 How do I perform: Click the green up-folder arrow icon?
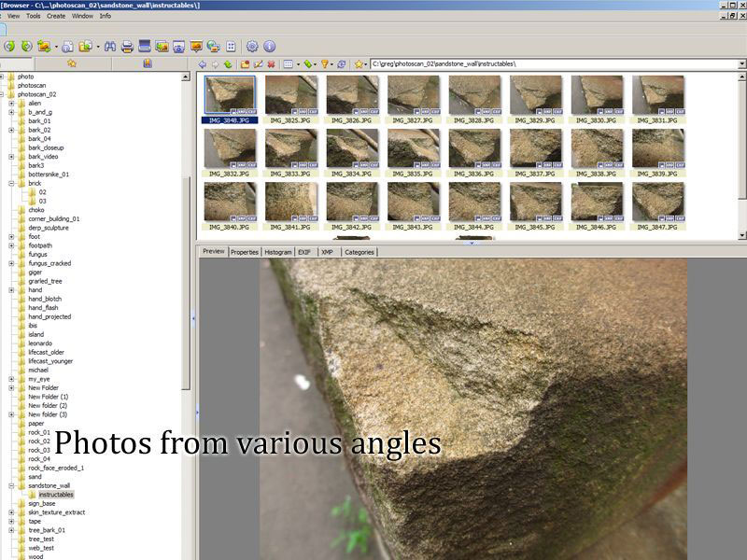tap(227, 64)
